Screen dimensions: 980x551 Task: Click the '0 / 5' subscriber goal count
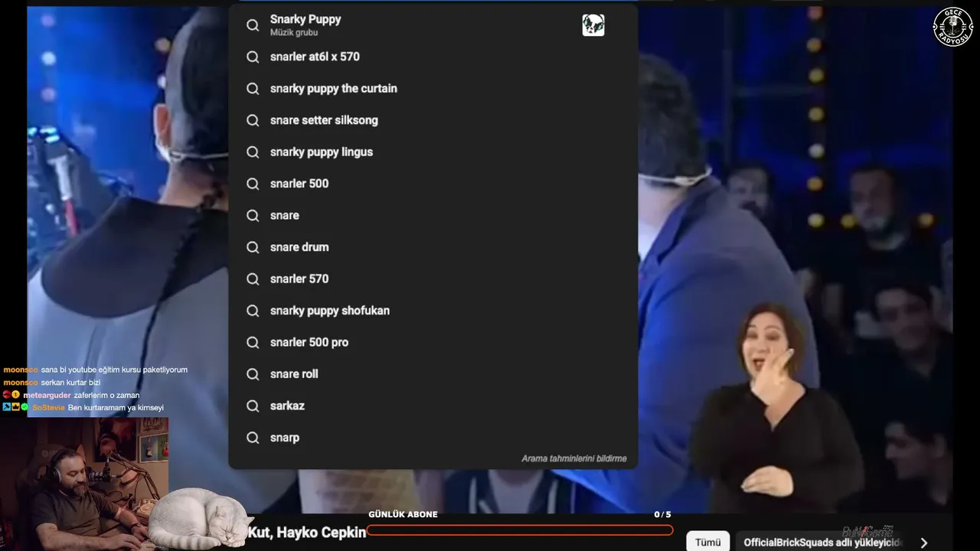pyautogui.click(x=662, y=514)
